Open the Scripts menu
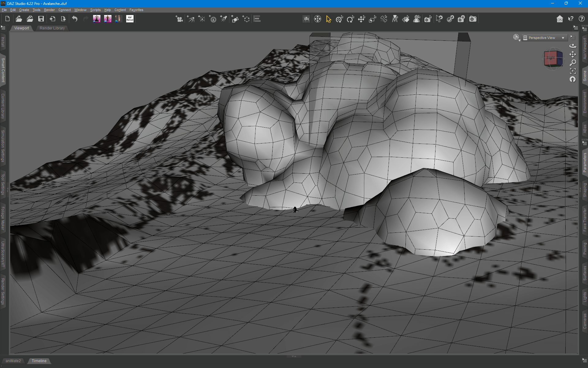588x368 pixels. pos(95,10)
